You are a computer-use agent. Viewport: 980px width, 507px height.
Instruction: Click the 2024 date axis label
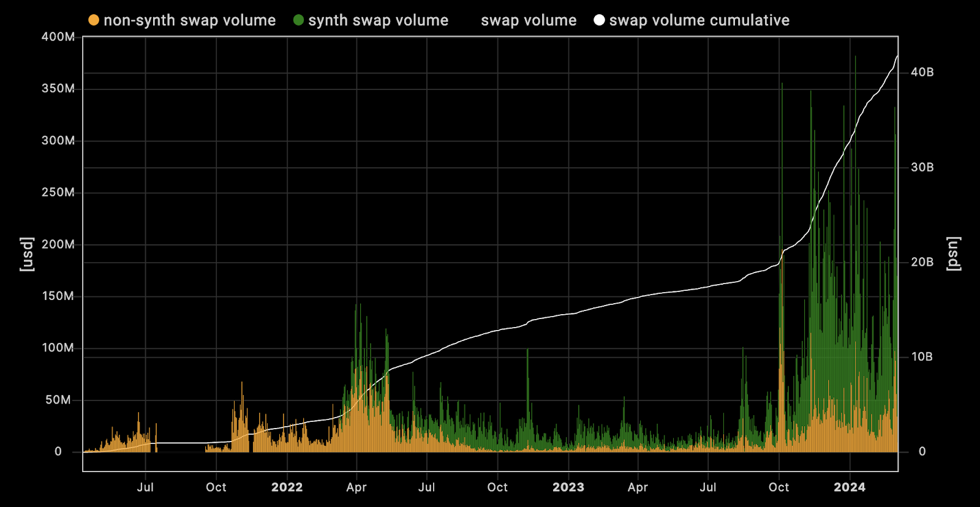pyautogui.click(x=850, y=487)
